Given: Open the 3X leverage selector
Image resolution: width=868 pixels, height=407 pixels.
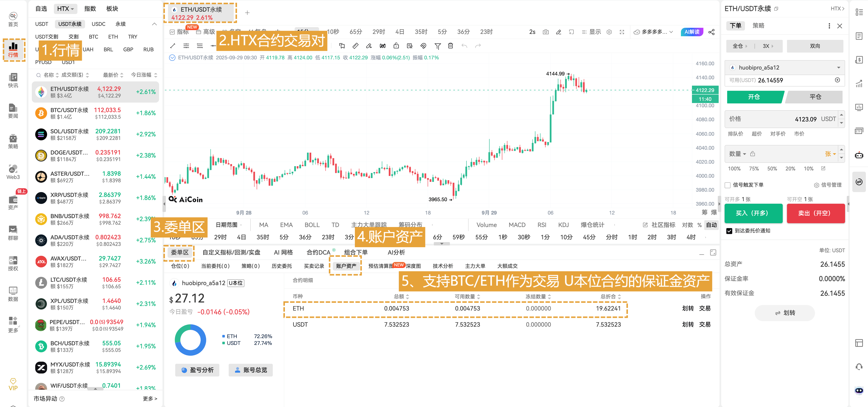Looking at the screenshot, I should [768, 46].
